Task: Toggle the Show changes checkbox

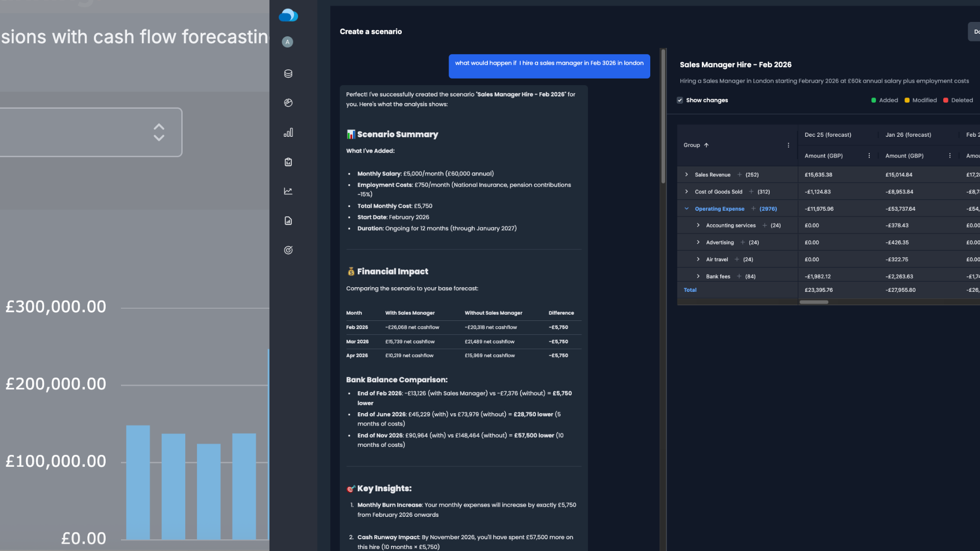Action: click(x=680, y=100)
